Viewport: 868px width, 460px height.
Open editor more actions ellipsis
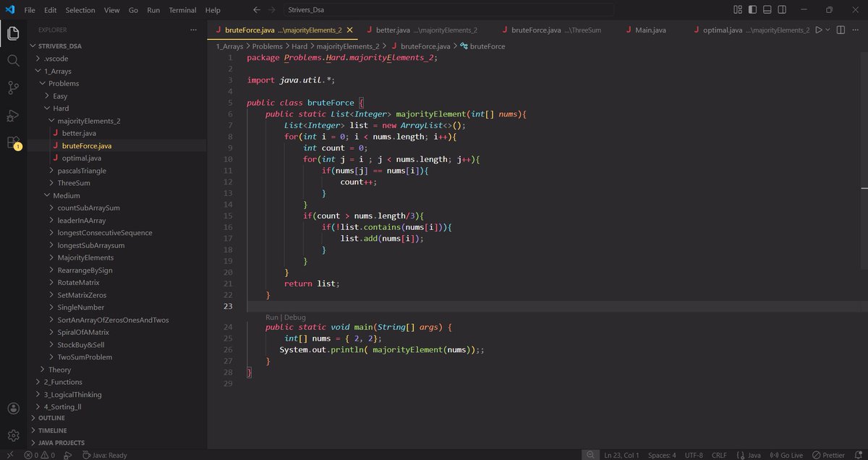tap(856, 30)
